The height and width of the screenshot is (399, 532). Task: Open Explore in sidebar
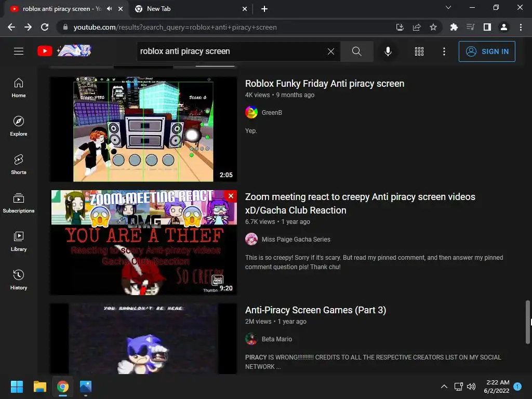19,126
